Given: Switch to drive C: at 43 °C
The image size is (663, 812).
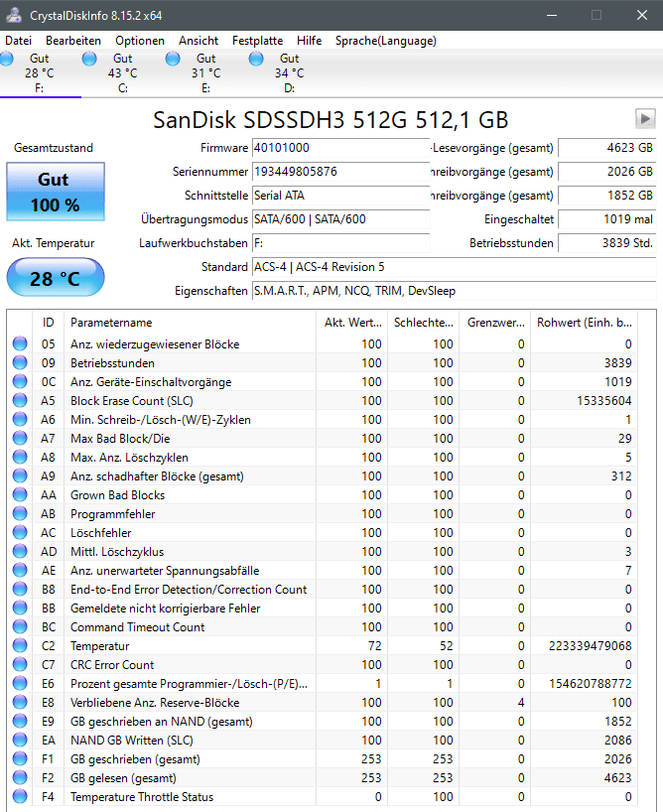Looking at the screenshot, I should pos(122,73).
